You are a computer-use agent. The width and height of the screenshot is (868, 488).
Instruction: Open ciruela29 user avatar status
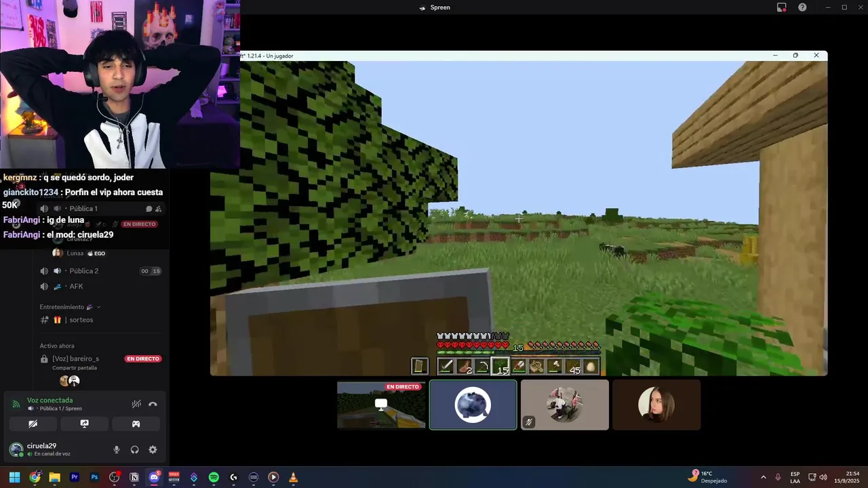tap(16, 449)
